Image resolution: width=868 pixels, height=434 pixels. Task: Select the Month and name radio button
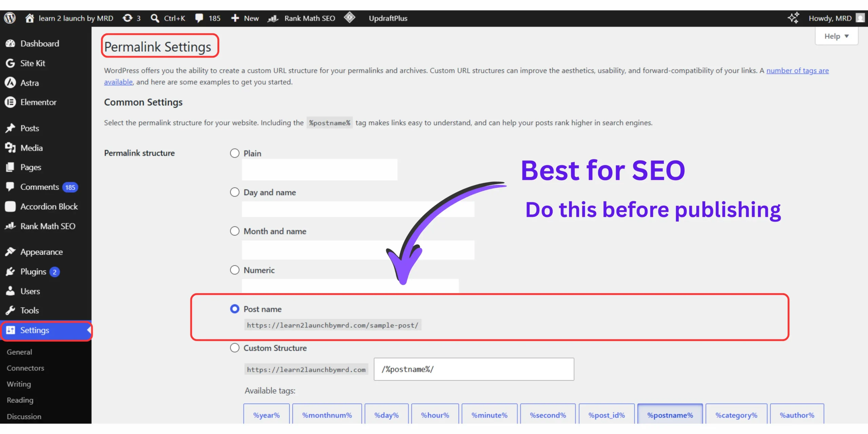(x=235, y=231)
